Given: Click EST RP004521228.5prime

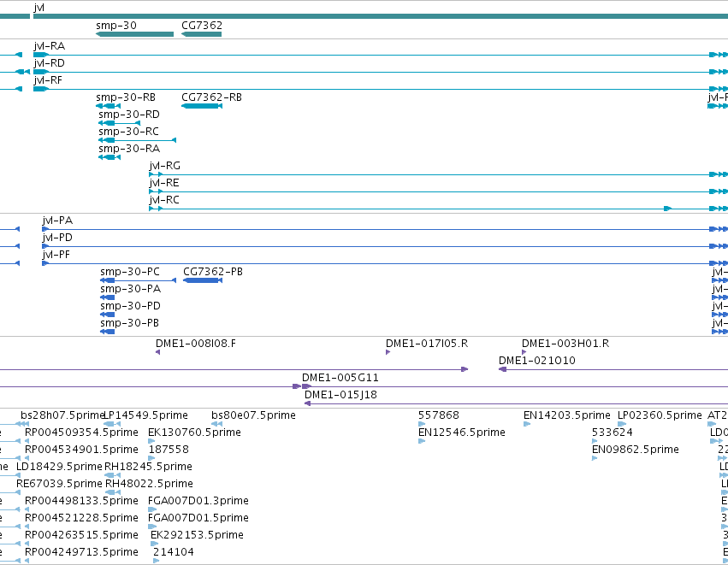Looking at the screenshot, I should [81, 519].
